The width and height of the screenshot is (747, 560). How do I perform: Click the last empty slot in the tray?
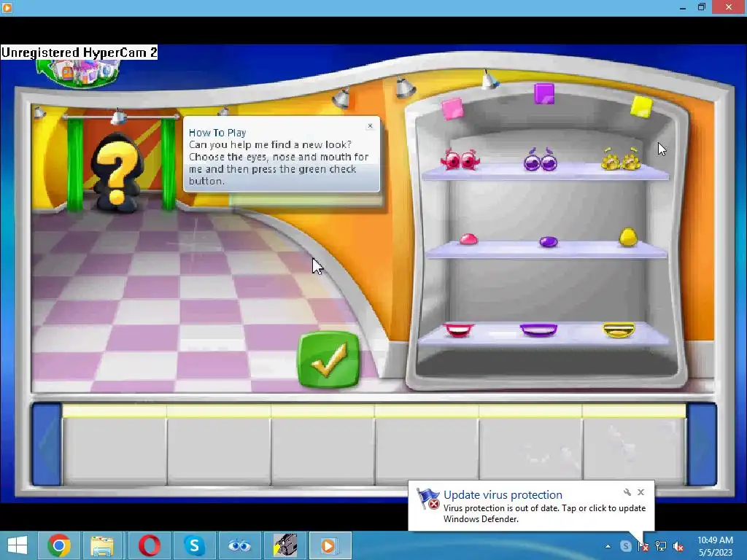coord(634,451)
